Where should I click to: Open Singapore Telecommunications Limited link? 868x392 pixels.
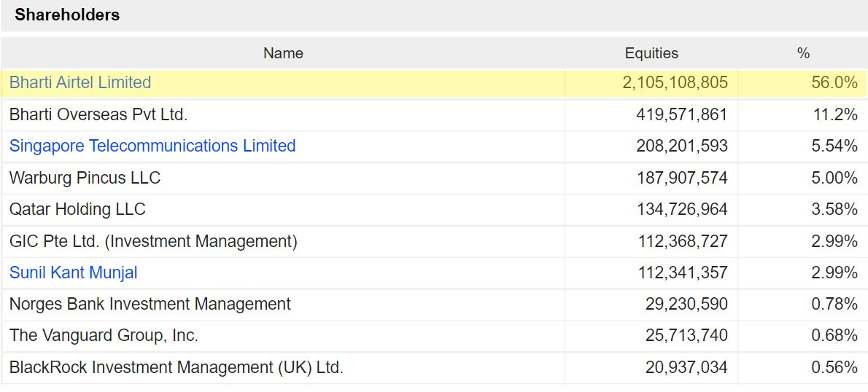pos(152,146)
